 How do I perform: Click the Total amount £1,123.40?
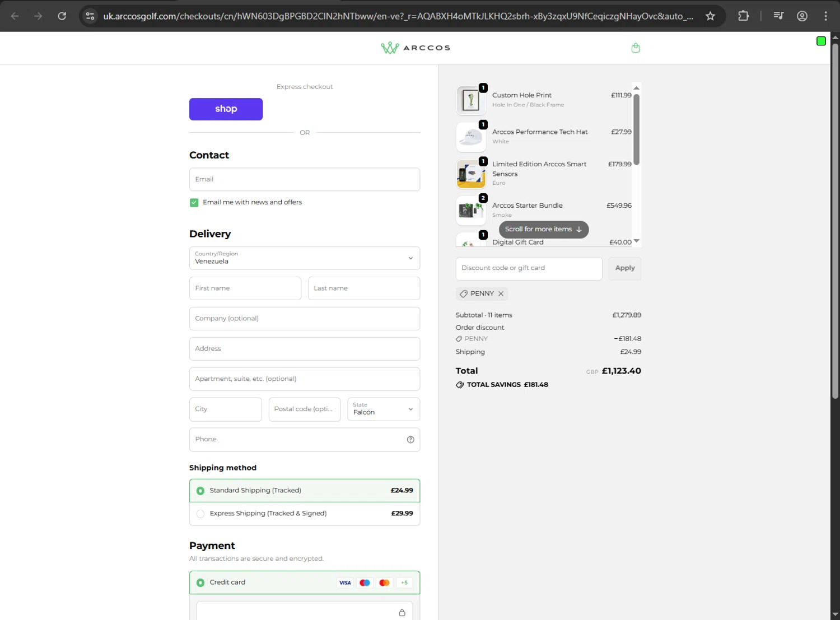tap(622, 371)
